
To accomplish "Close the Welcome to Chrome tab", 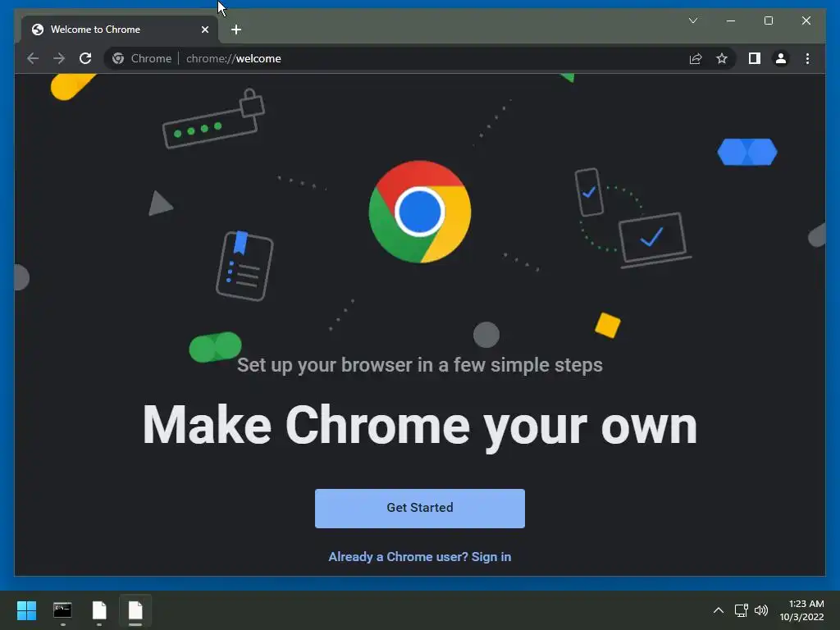I will click(x=204, y=30).
